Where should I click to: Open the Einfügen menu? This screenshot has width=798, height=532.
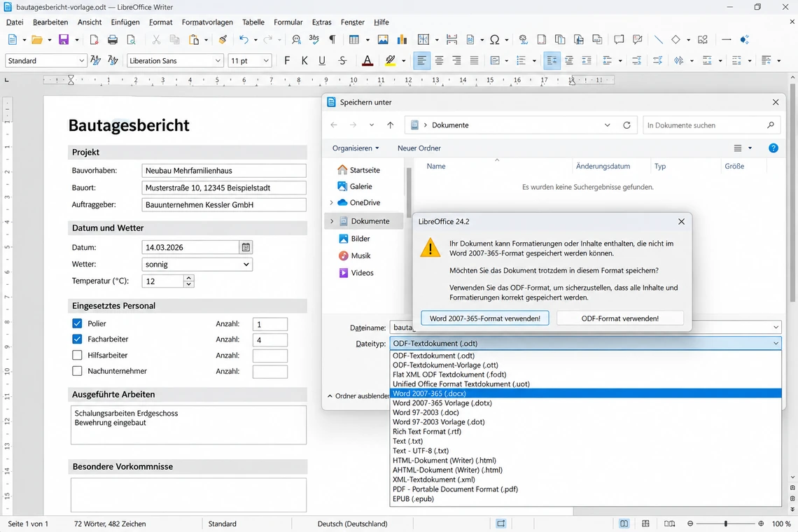(125, 22)
